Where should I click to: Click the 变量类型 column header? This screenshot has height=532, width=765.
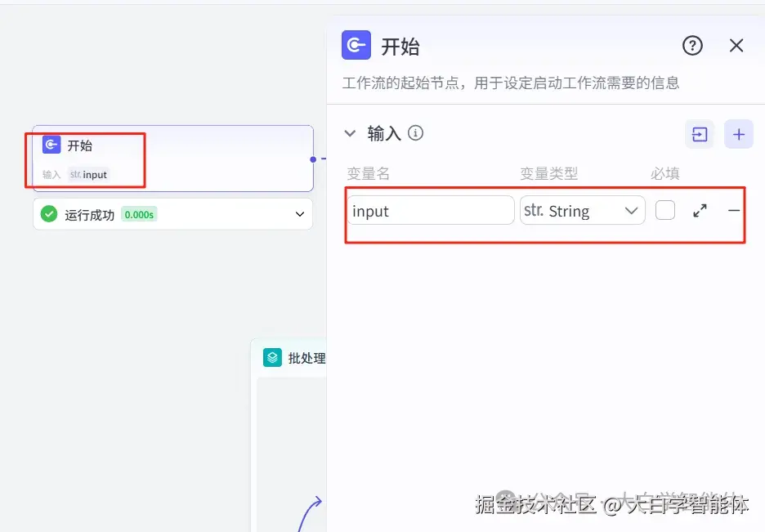click(x=549, y=173)
